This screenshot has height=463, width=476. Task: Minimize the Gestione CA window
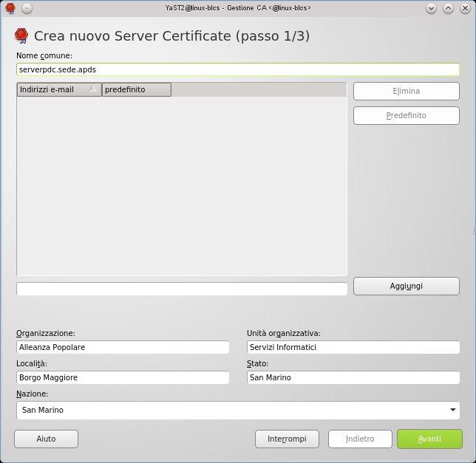click(432, 8)
